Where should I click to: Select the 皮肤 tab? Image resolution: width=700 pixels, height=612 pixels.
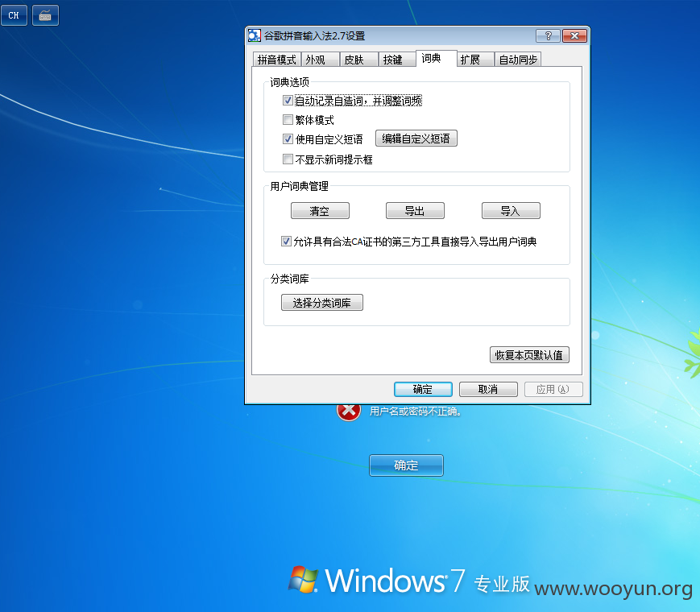[359, 60]
